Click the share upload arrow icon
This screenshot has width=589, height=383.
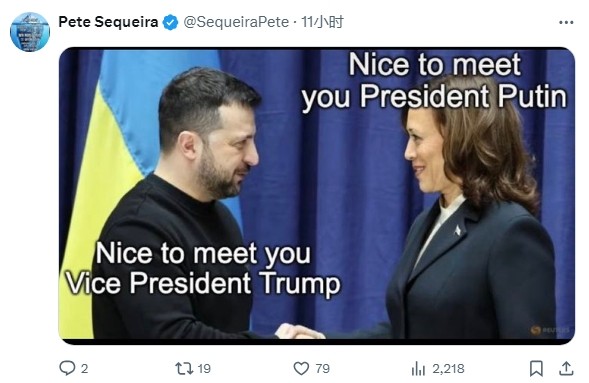(566, 368)
